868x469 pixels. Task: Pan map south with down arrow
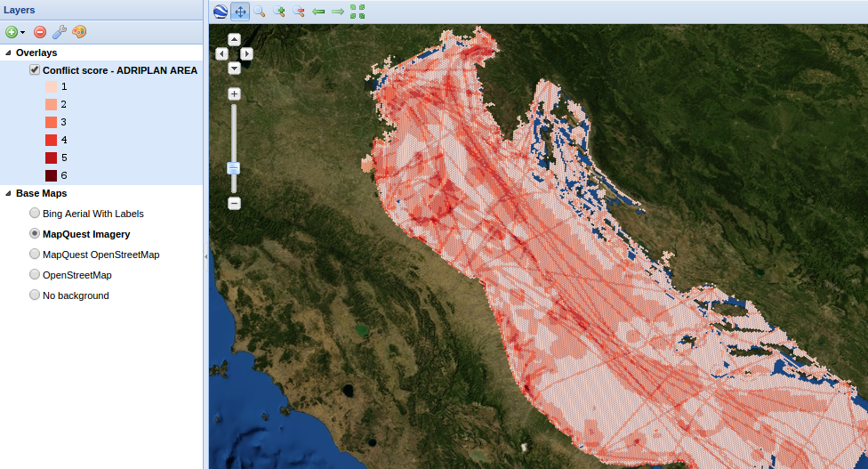(234, 69)
